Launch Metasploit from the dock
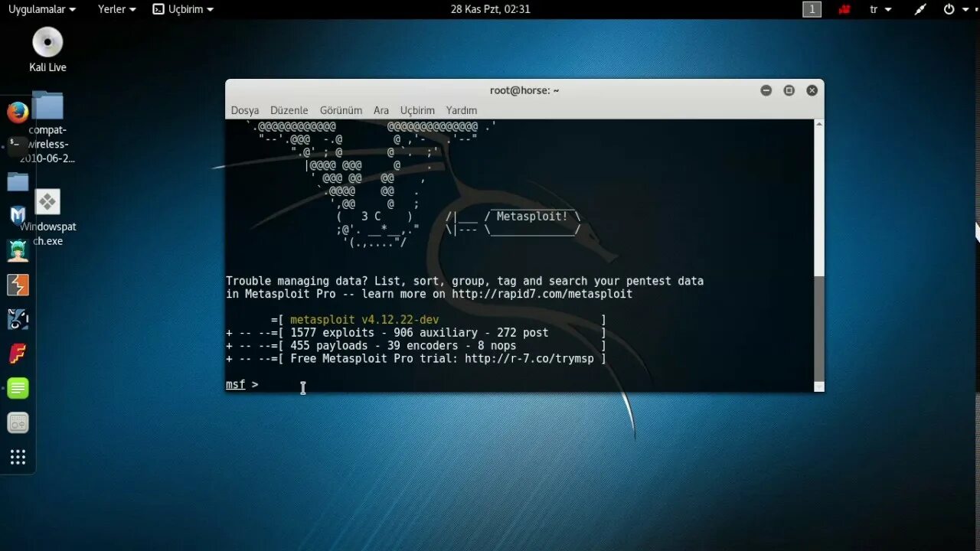 [18, 216]
